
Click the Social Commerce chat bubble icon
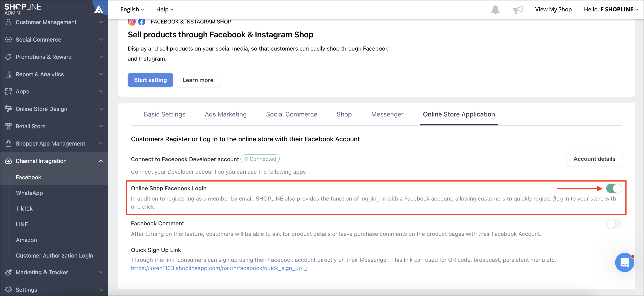click(x=9, y=39)
